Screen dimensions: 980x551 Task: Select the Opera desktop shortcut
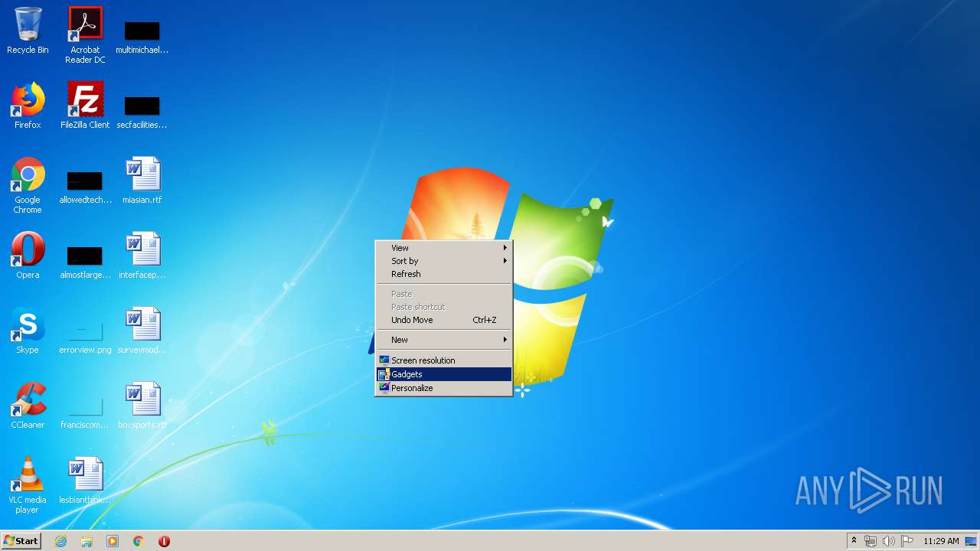click(x=28, y=256)
